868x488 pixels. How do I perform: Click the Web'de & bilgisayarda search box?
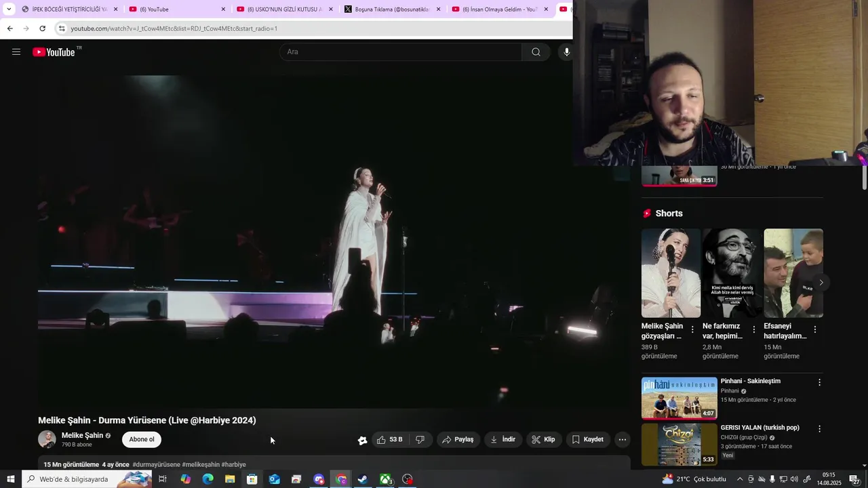87,479
